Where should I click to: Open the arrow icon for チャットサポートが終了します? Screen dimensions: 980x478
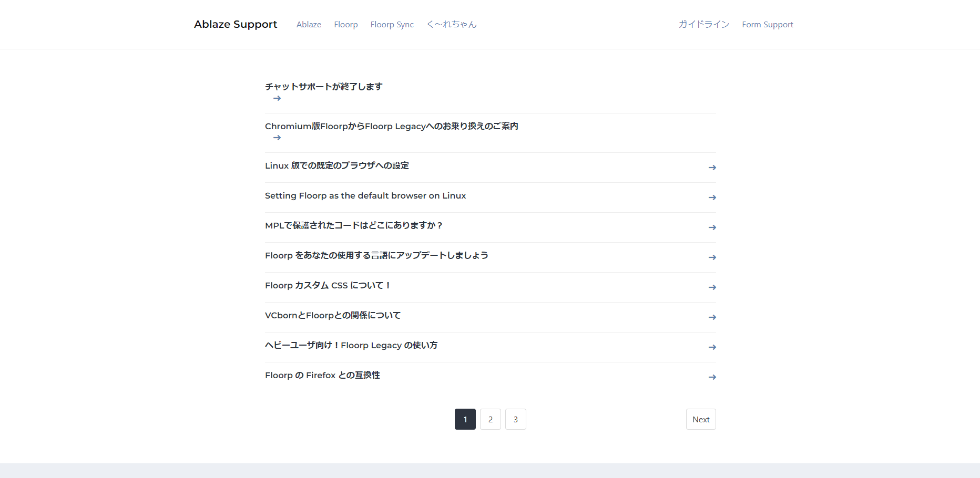[x=277, y=98]
